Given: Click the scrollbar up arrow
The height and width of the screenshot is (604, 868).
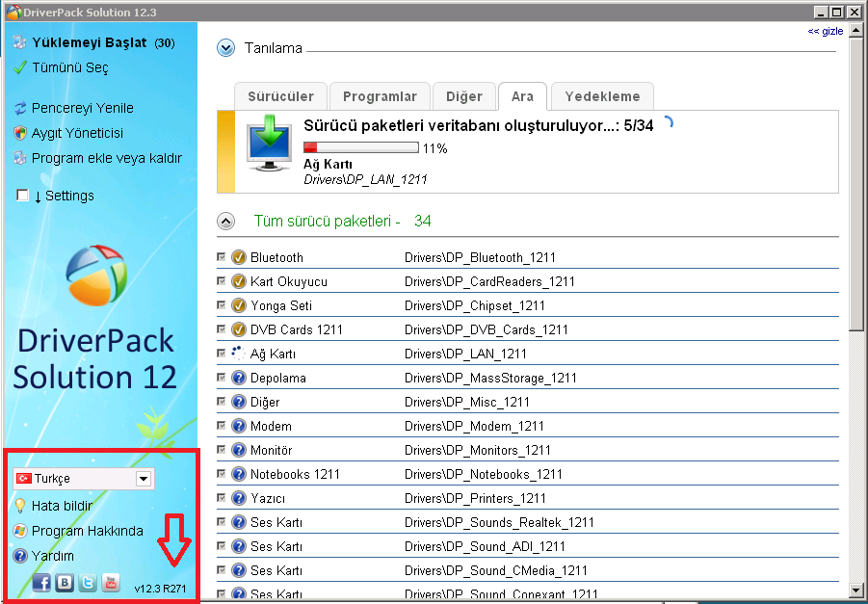Looking at the screenshot, I should (x=857, y=29).
